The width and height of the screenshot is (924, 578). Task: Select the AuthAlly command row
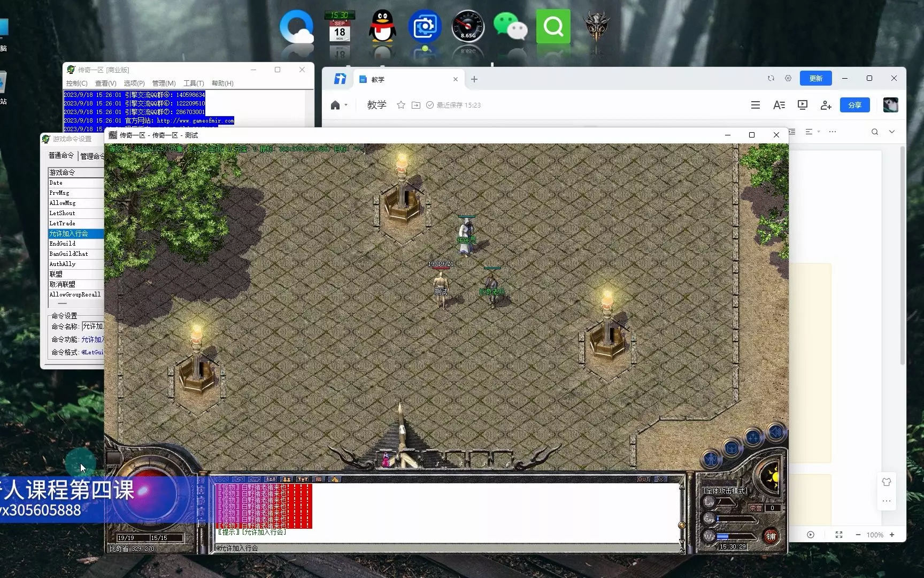[76, 264]
